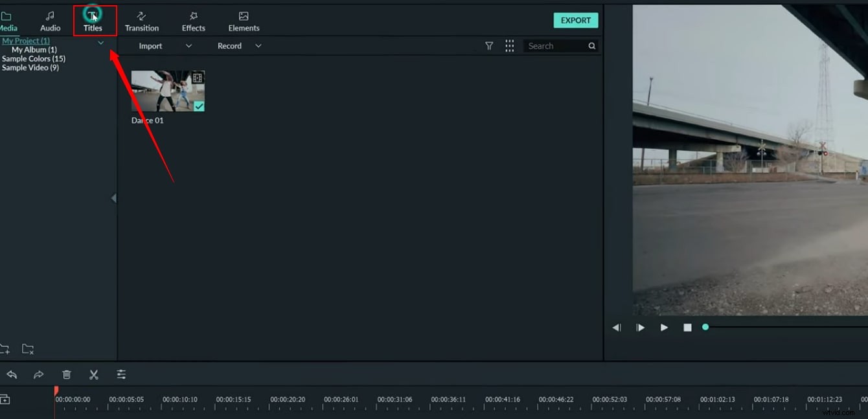Open the Transition tab
Image resolution: width=868 pixels, height=419 pixels.
coord(142,21)
